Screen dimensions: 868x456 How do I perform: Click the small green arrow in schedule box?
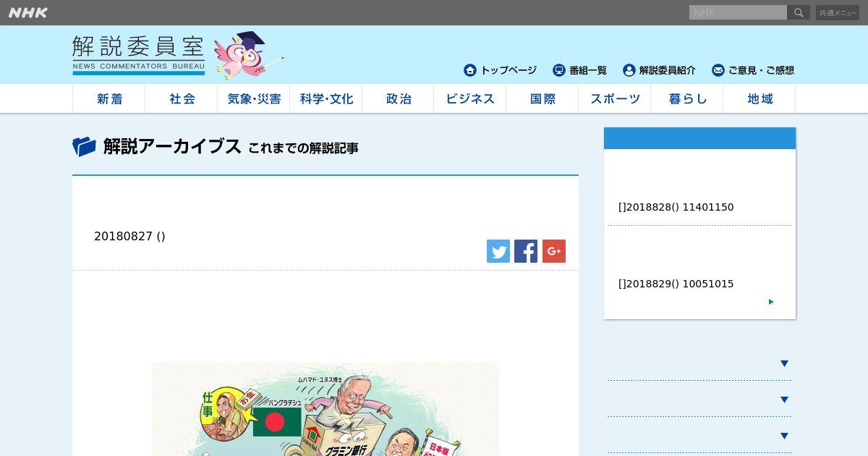click(771, 302)
